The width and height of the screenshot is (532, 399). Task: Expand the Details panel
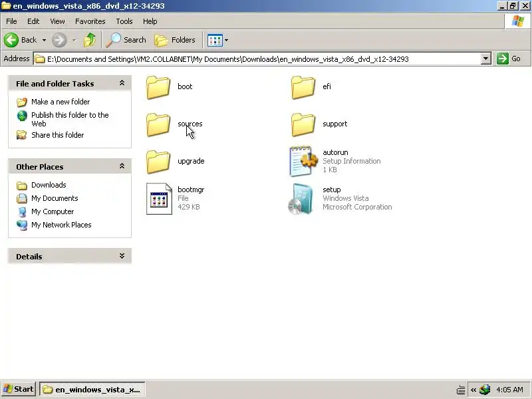click(x=122, y=256)
